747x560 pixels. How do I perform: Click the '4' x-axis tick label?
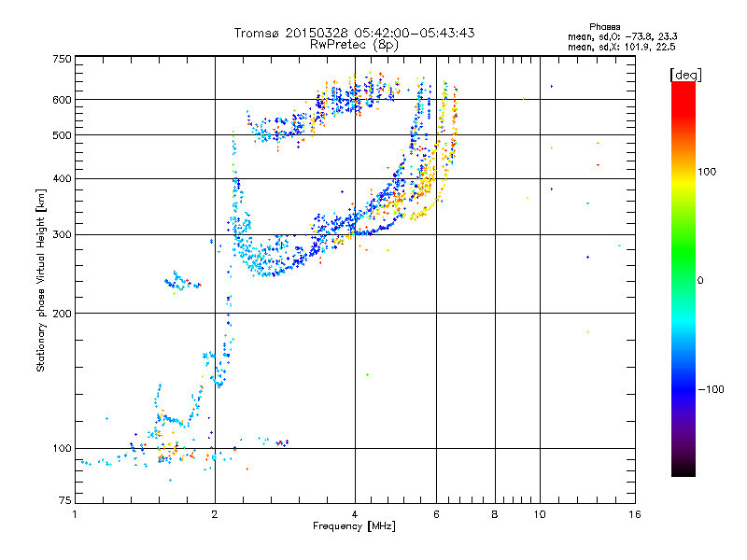tap(355, 514)
